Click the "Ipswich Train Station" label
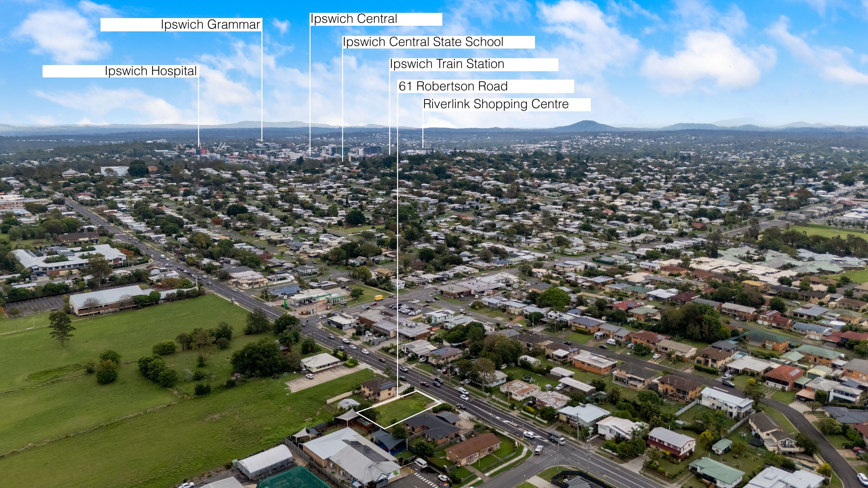 [x=474, y=64]
